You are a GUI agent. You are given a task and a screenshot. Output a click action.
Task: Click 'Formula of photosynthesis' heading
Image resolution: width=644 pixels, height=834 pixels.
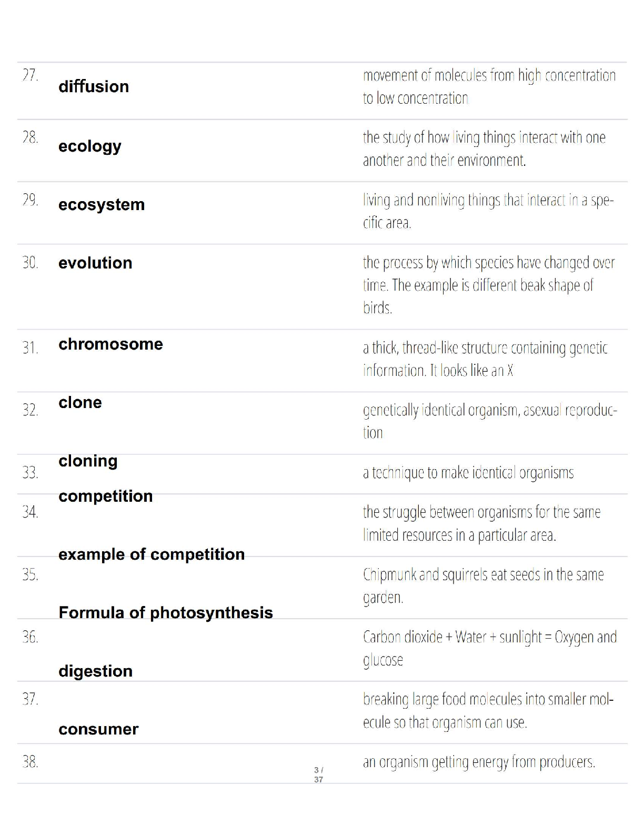click(x=166, y=613)
